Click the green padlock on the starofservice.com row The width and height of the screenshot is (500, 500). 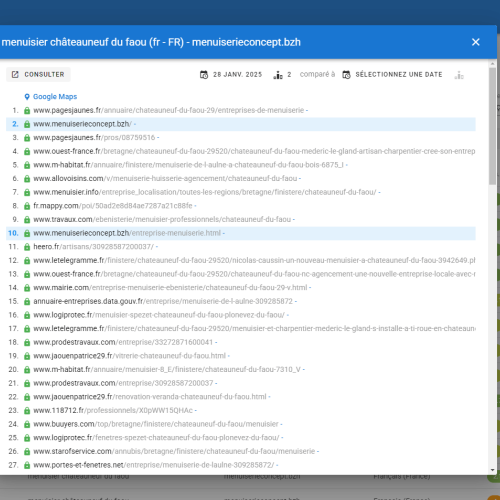[x=27, y=452]
